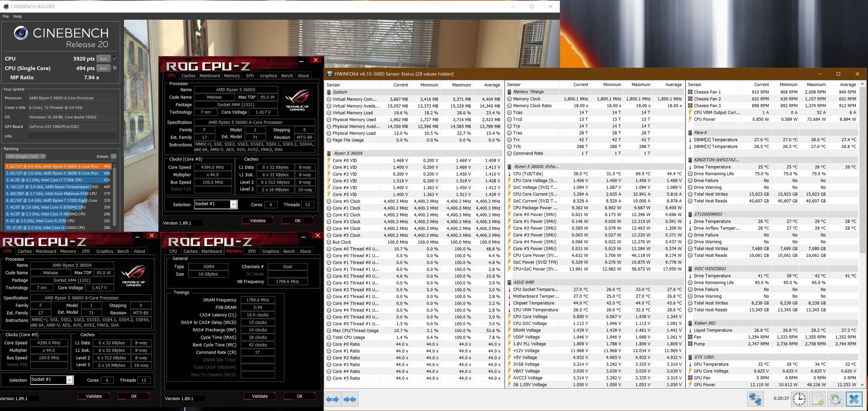Click 'Ryzen 5 3600X' sensor group header
The image size is (868, 411).
click(414, 153)
